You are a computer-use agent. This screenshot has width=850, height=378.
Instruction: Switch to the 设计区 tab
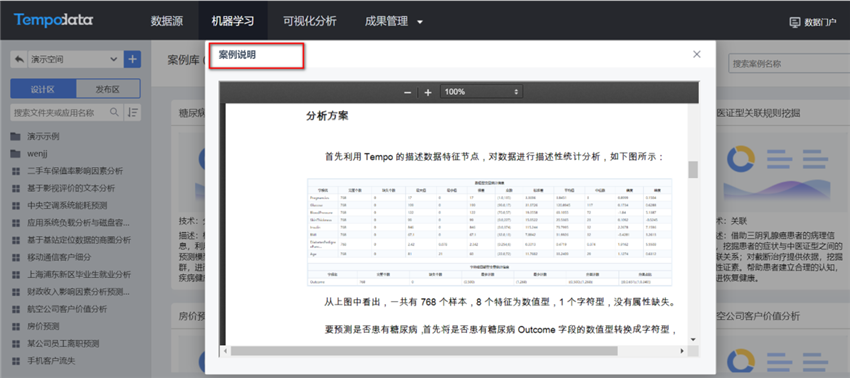43,89
